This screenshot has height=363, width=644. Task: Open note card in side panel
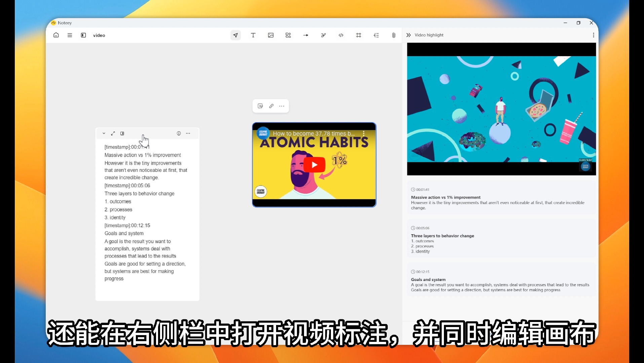tap(122, 133)
